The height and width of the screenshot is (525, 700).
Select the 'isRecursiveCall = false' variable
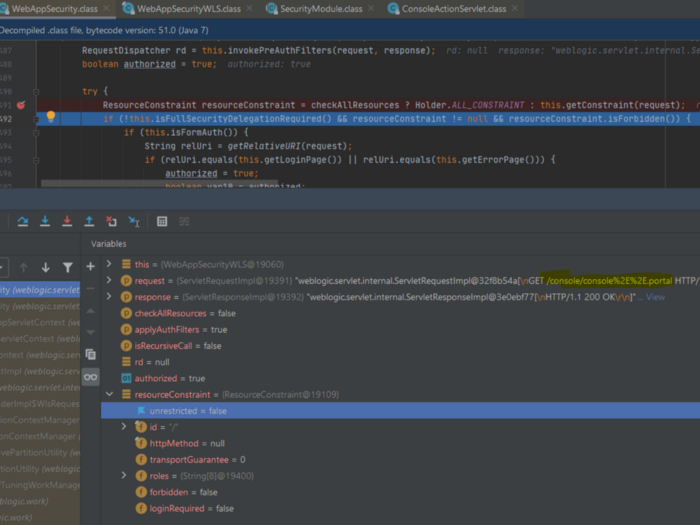click(x=178, y=346)
